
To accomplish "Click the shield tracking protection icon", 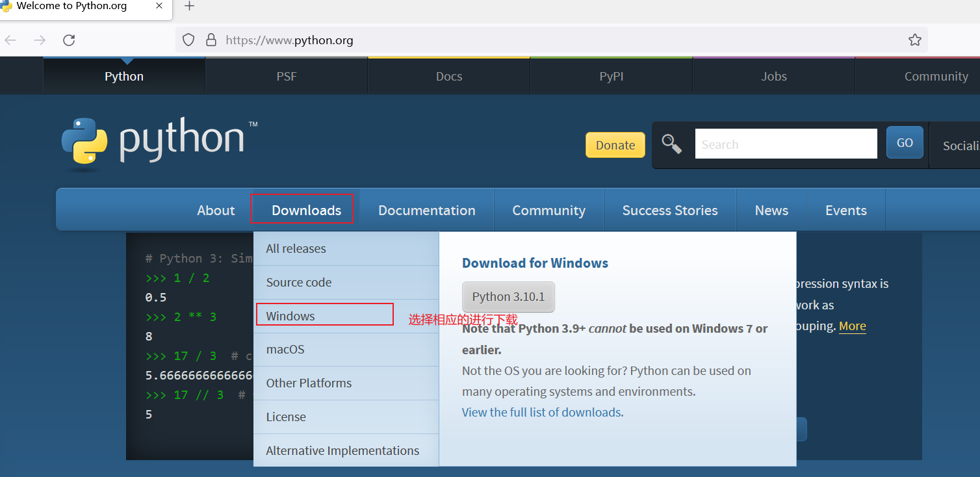I will coord(188,40).
